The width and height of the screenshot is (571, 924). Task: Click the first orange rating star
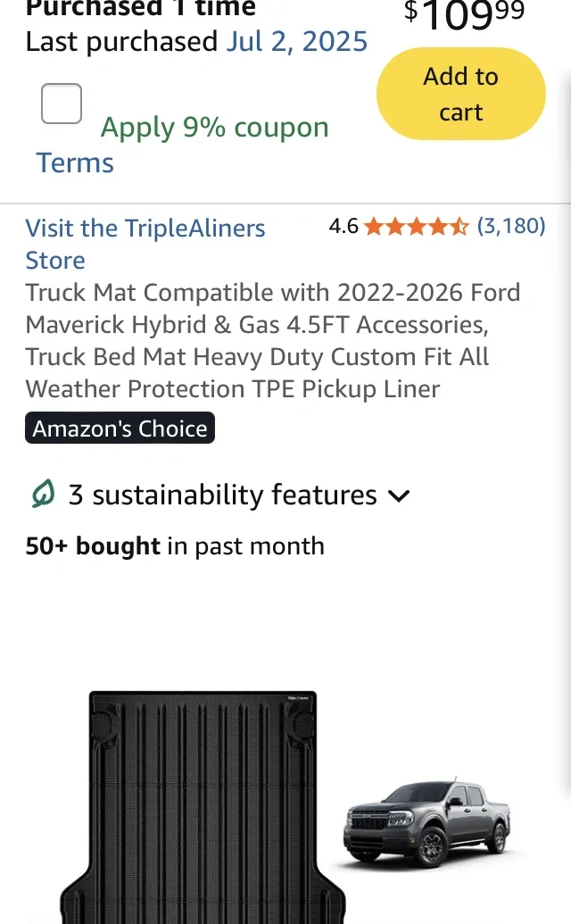(x=374, y=226)
